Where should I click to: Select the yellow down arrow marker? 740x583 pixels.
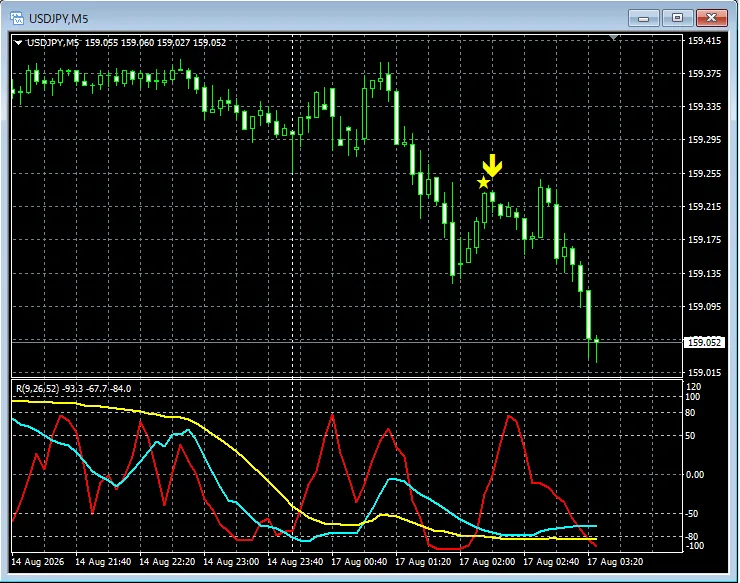click(x=492, y=166)
